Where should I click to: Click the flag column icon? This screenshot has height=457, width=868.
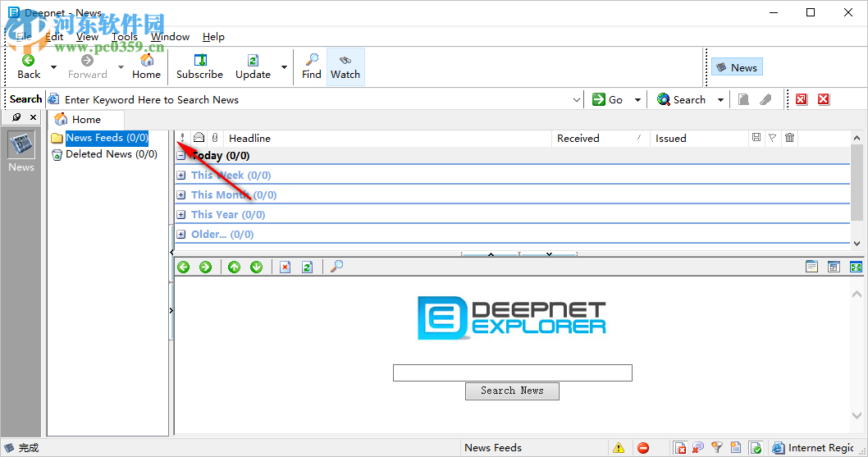click(x=772, y=137)
